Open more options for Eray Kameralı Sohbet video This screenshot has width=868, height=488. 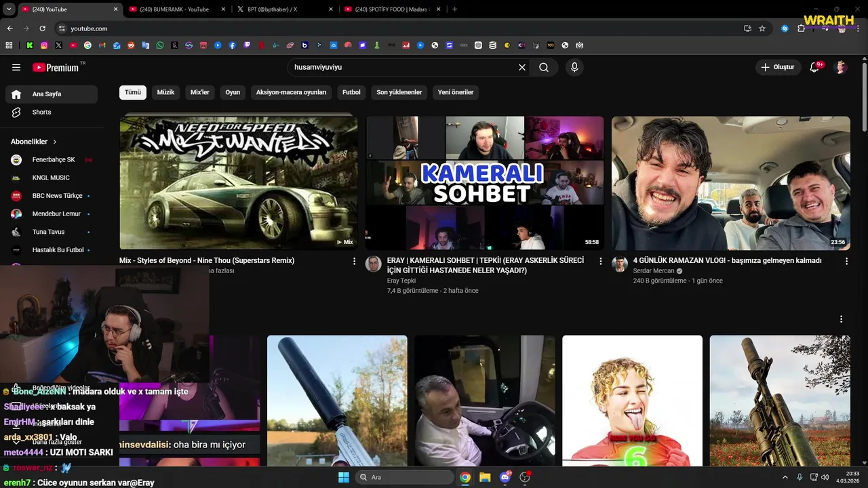(600, 261)
